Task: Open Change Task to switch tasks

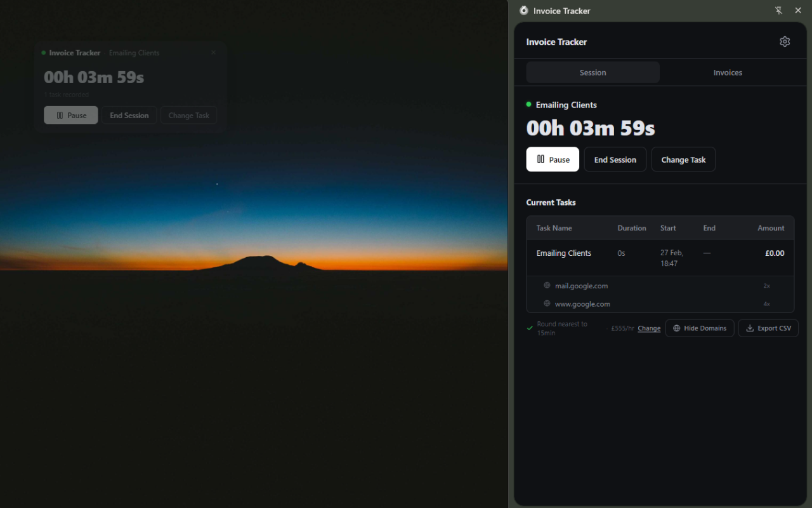Action: tap(683, 159)
